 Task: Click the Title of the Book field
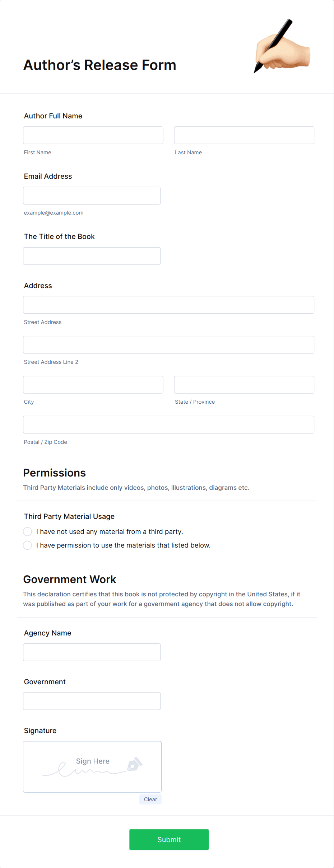[92, 256]
